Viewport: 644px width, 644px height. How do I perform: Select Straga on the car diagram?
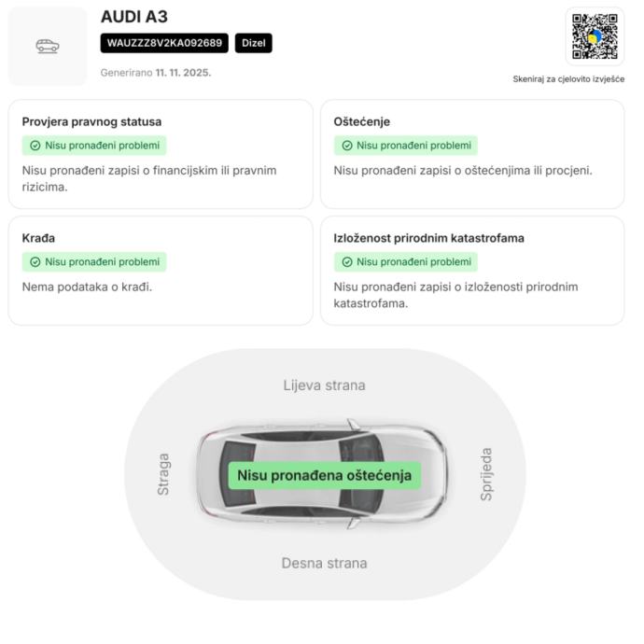[164, 474]
